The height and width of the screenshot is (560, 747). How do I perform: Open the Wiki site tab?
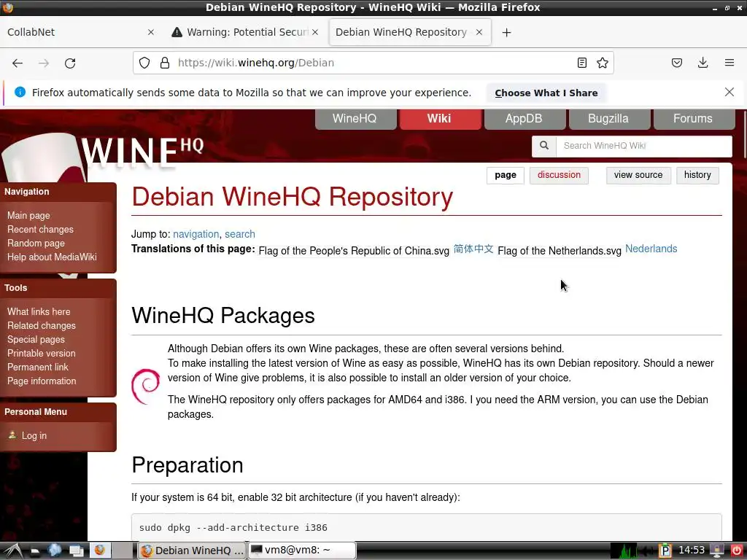click(440, 119)
